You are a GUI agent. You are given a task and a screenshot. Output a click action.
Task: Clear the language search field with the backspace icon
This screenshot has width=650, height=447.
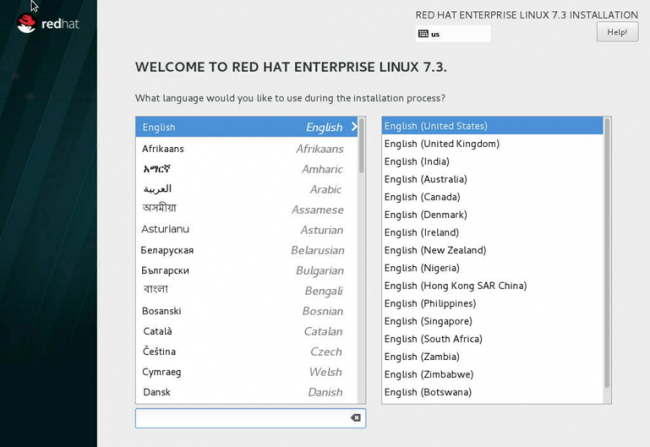356,418
